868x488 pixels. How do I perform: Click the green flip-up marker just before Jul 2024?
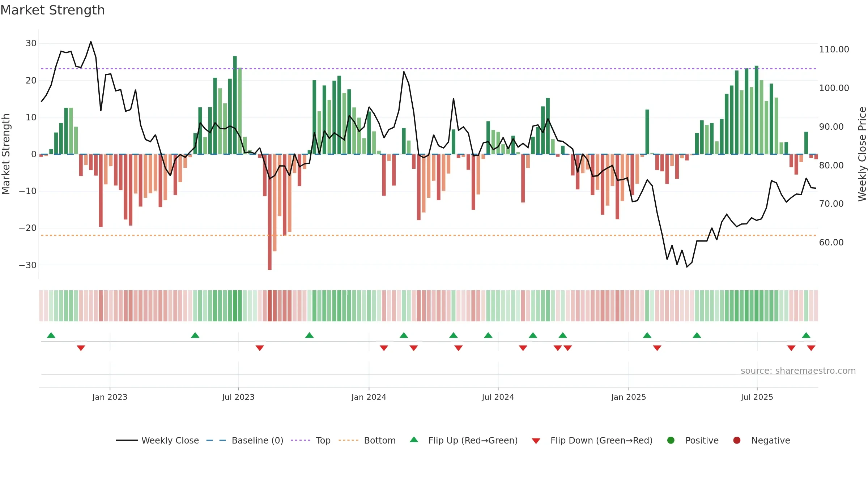click(x=488, y=335)
